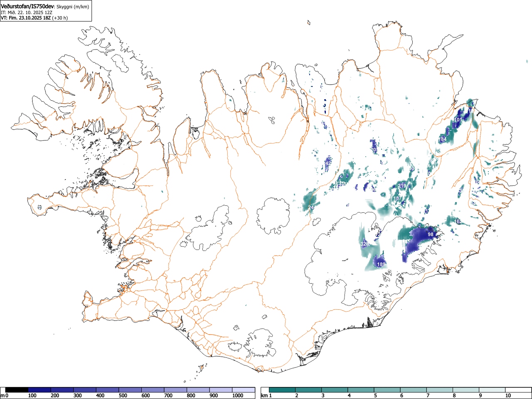532x399 pixels.
Task: Click the '10' tick on the km legend
Action: (x=508, y=396)
